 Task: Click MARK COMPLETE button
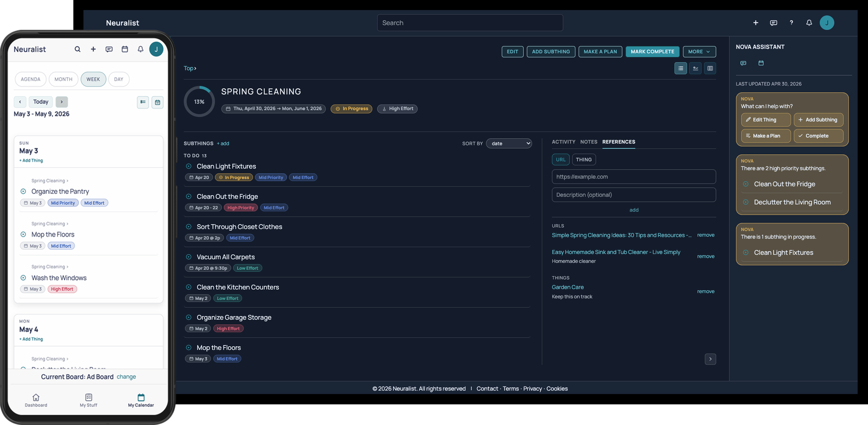coord(652,52)
